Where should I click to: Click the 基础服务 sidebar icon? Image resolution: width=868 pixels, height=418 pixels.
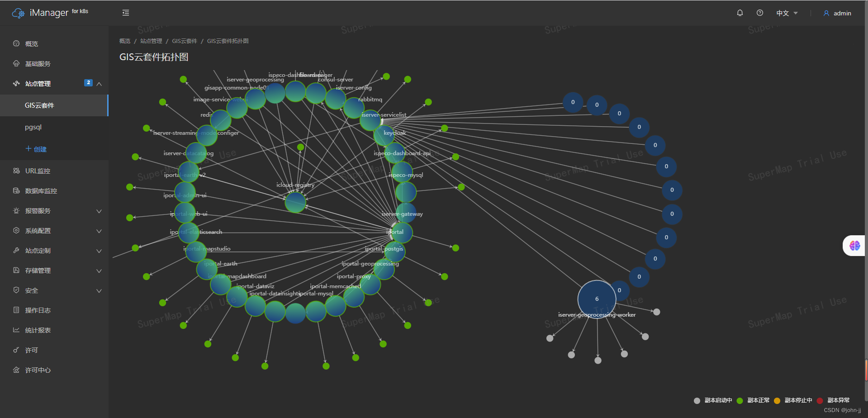click(16, 63)
